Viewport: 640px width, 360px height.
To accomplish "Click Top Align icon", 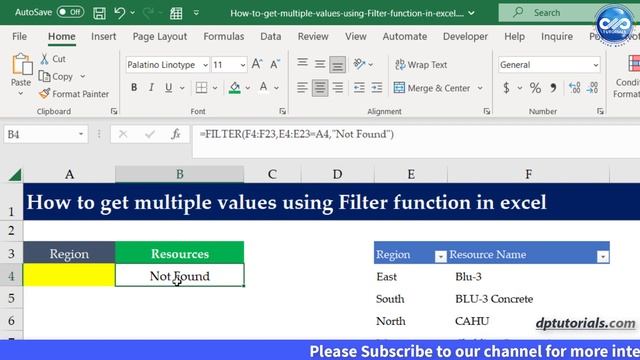I will [x=302, y=64].
